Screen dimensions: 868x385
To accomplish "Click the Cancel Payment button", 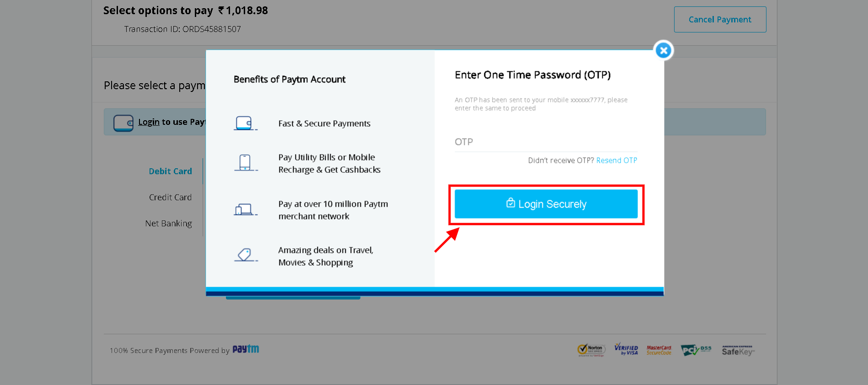I will pos(720,20).
